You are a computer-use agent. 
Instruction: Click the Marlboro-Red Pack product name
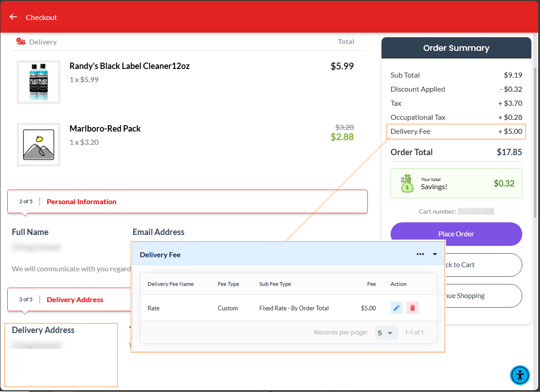coord(105,129)
